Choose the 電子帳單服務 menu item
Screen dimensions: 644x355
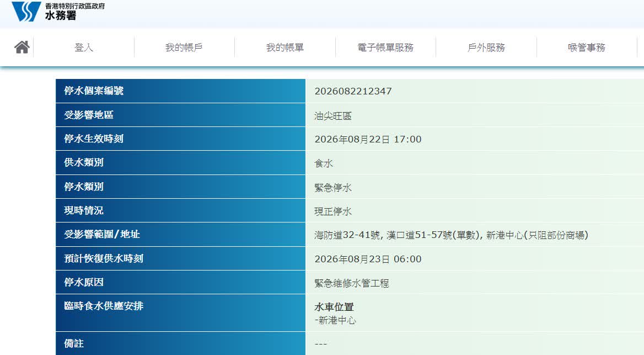pos(385,47)
